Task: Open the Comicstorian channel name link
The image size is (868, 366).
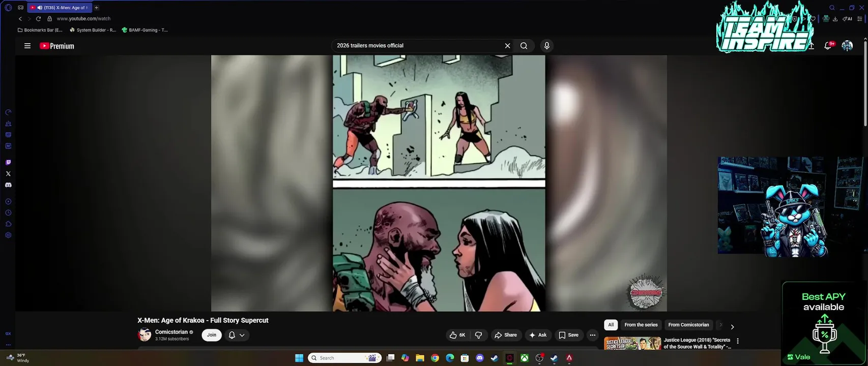Action: coord(171,332)
